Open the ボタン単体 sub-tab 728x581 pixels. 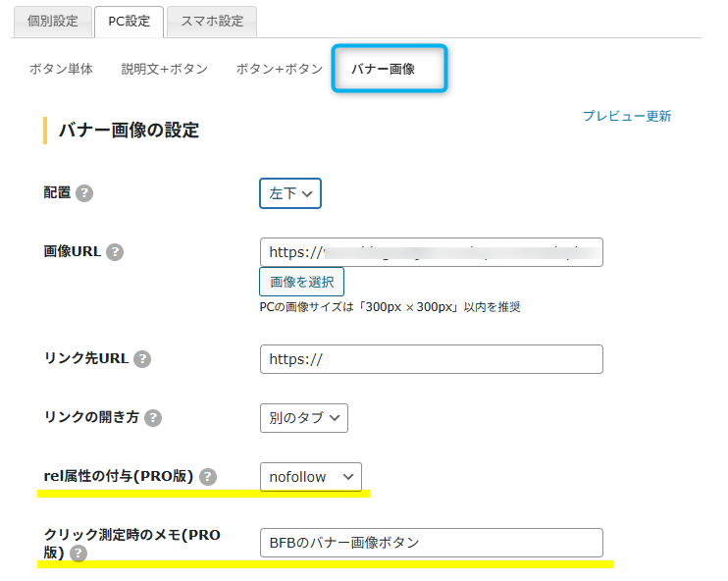point(61,69)
